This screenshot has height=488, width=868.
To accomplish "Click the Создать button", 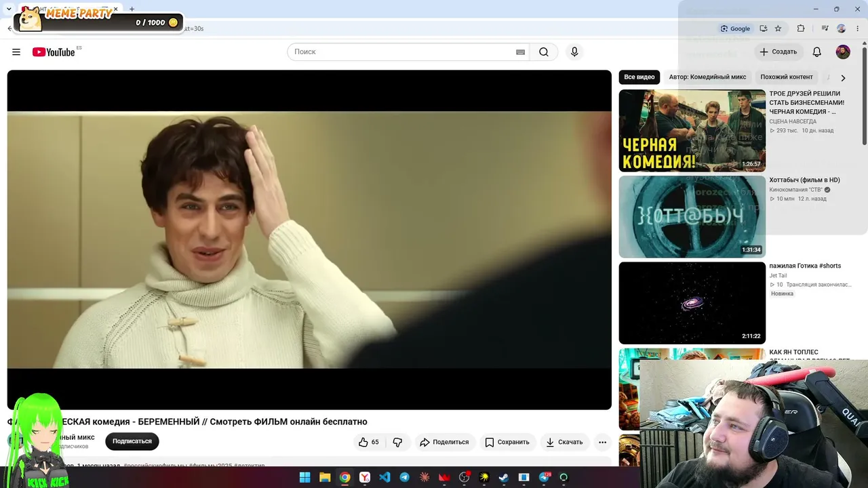I will (778, 52).
